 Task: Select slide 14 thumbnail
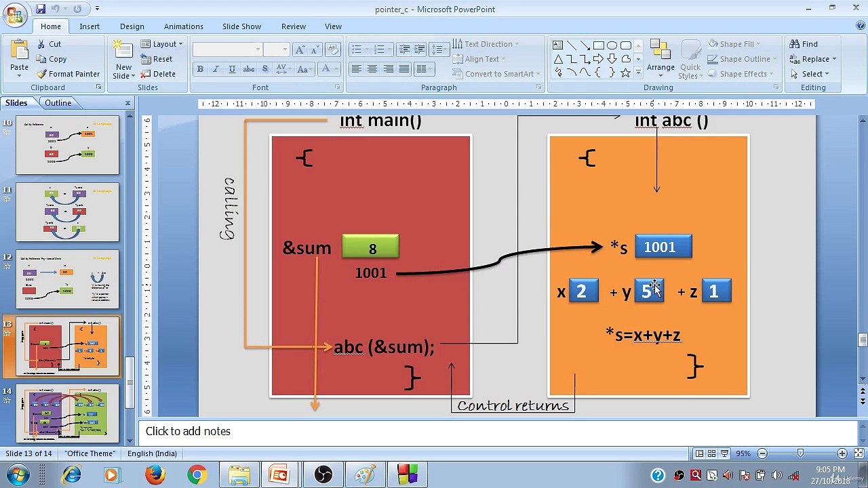pos(68,413)
